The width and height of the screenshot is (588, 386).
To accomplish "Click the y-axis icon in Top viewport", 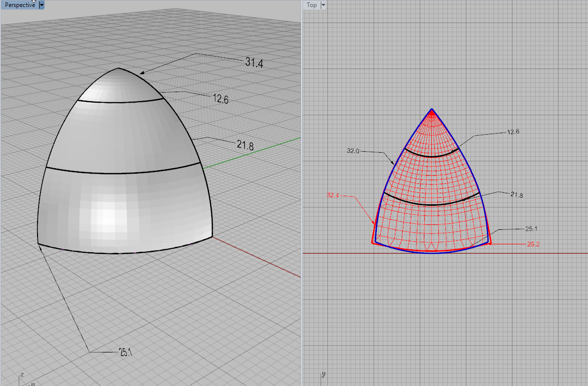I will 323,374.
